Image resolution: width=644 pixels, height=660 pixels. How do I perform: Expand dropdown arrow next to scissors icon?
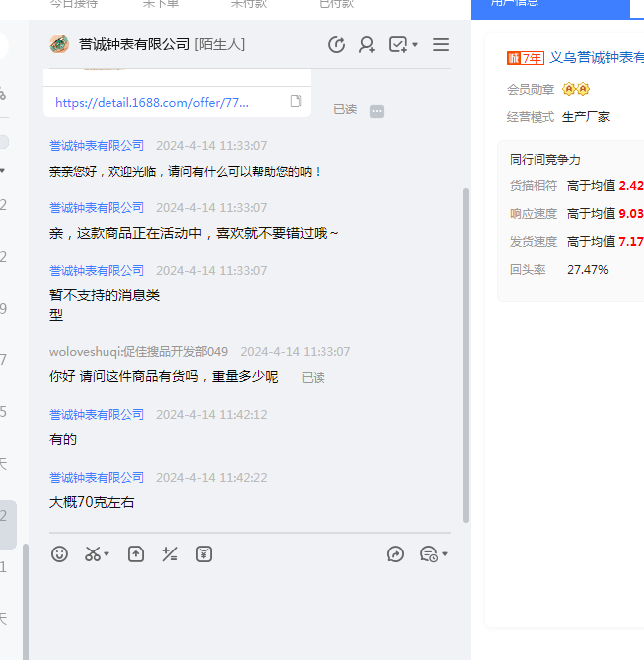[x=107, y=554]
